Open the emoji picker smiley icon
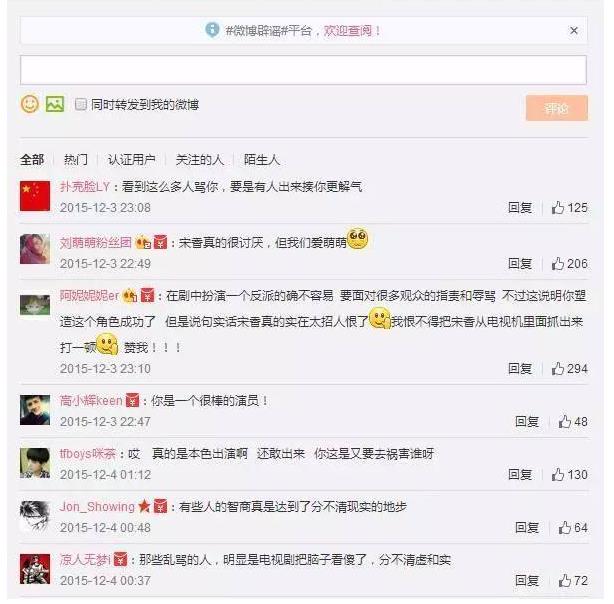Image resolution: width=614 pixels, height=604 pixels. tap(30, 104)
